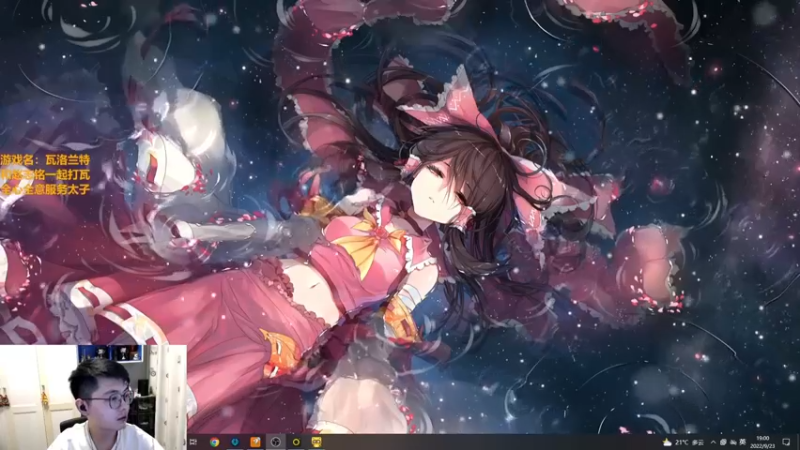Switch the 英 input method indicator
Viewport: 800px width, 450px height.
click(743, 442)
